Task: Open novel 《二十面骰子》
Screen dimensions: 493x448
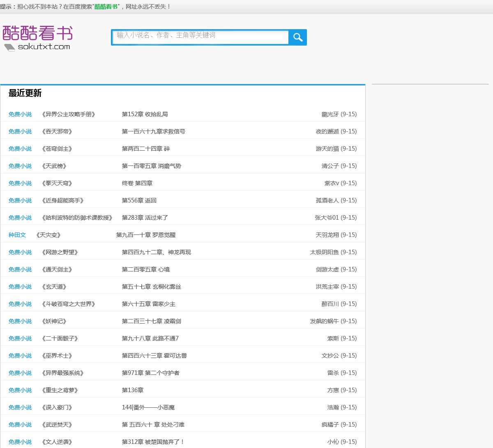Action: pyautogui.click(x=60, y=338)
